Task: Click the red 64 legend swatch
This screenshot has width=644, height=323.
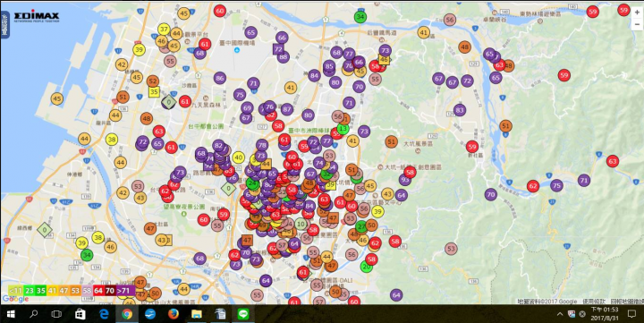Action: [98, 291]
